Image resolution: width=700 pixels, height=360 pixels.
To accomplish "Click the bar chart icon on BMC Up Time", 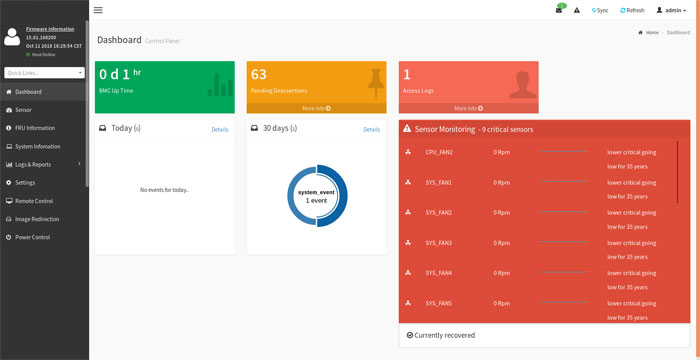I will (x=220, y=85).
